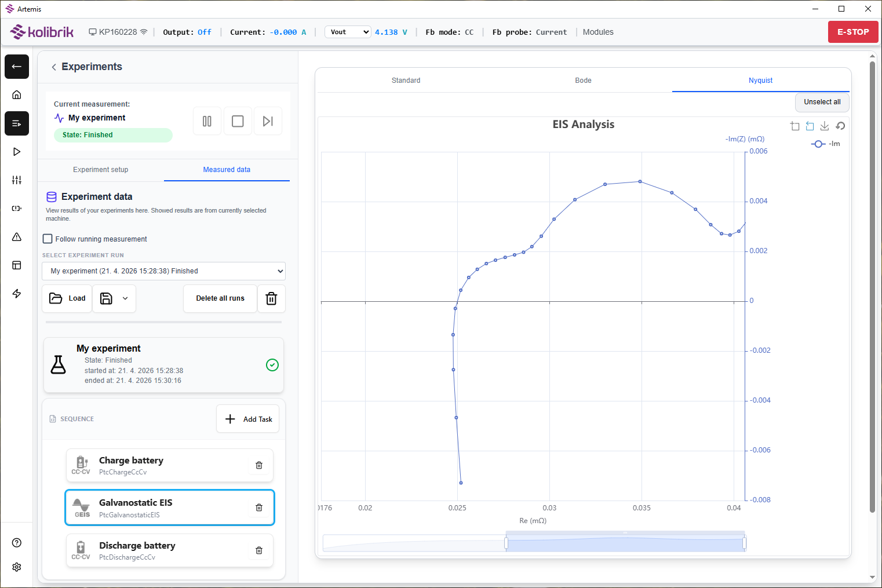The height and width of the screenshot is (588, 882).
Task: Open the experiment run selector dropdown
Action: (163, 271)
